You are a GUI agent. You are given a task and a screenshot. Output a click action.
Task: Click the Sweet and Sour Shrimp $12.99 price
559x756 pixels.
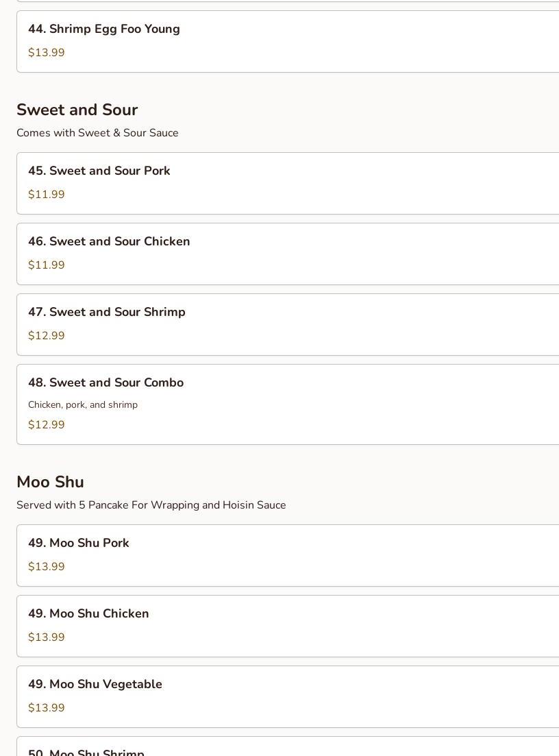46,336
